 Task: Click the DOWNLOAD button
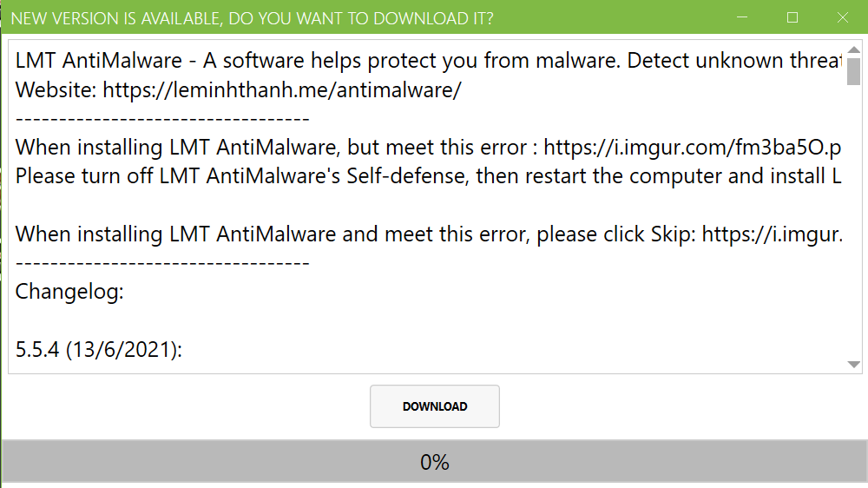[x=435, y=406]
